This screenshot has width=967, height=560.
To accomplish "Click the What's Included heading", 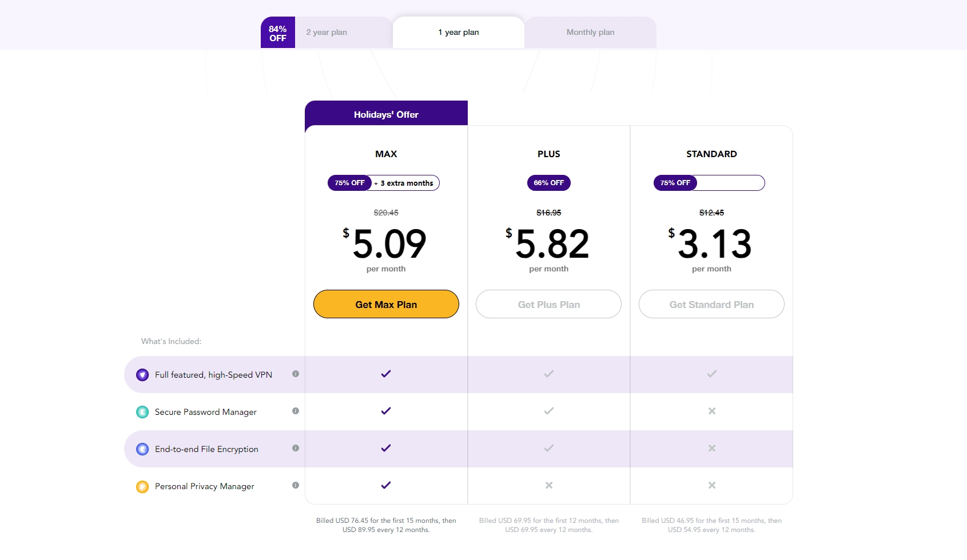I will click(x=172, y=341).
